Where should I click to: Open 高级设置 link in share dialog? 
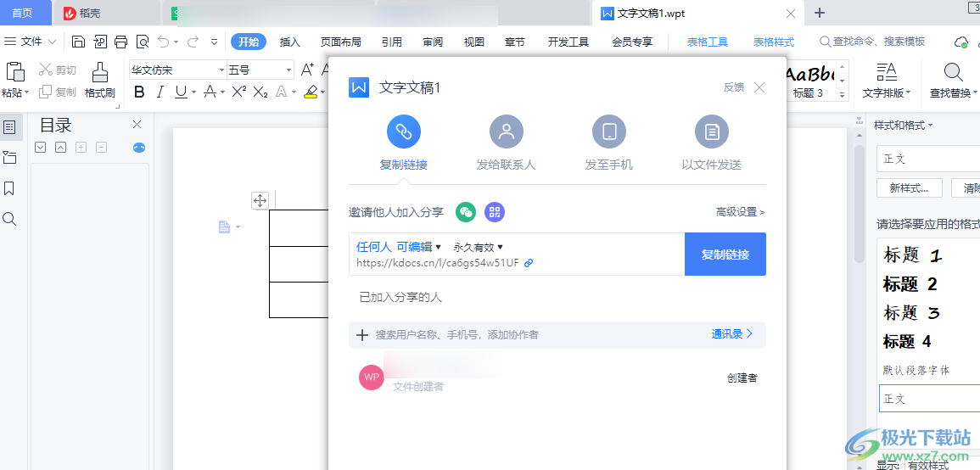741,212
